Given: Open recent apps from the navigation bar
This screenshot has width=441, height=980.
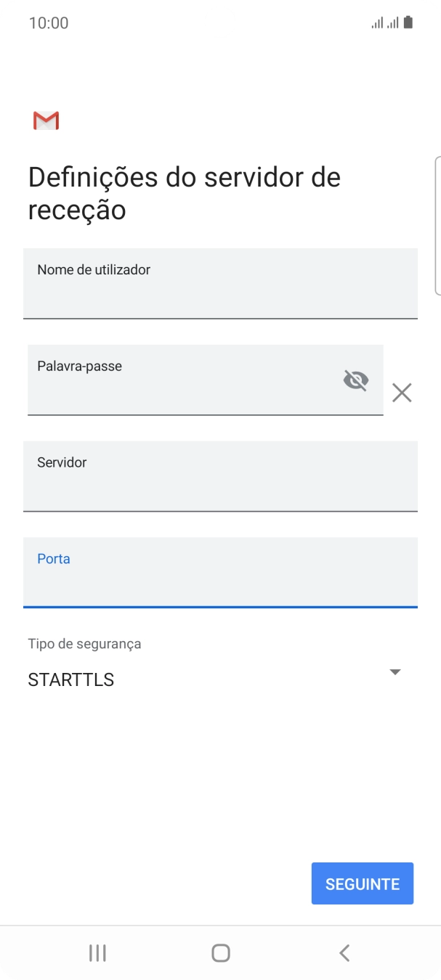Looking at the screenshot, I should pos(97,952).
